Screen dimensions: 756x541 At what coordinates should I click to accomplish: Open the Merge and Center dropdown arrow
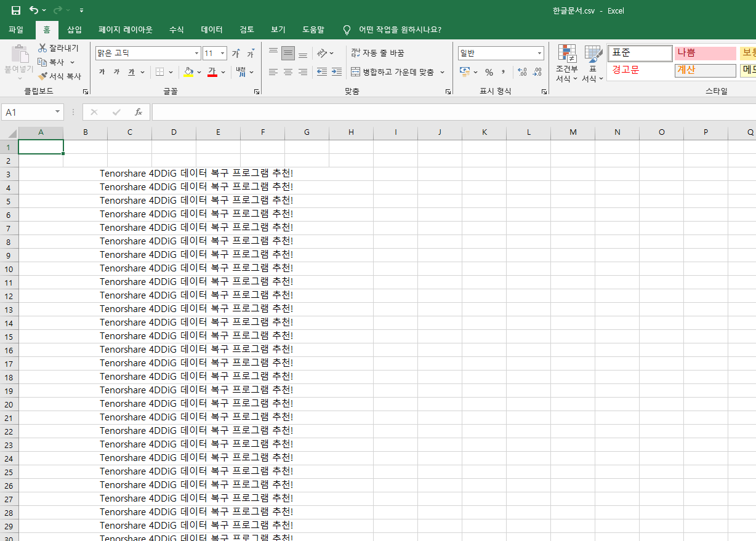(442, 72)
